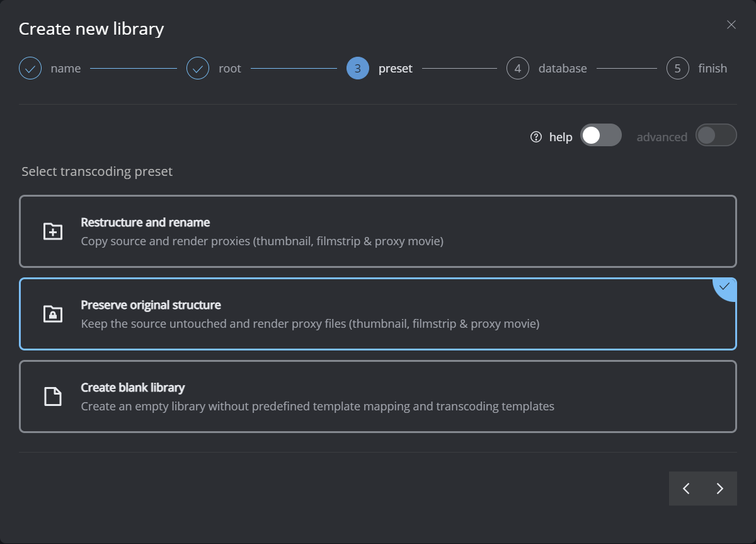The image size is (756, 544).
Task: Click the step 5 finish circle
Action: pos(677,68)
